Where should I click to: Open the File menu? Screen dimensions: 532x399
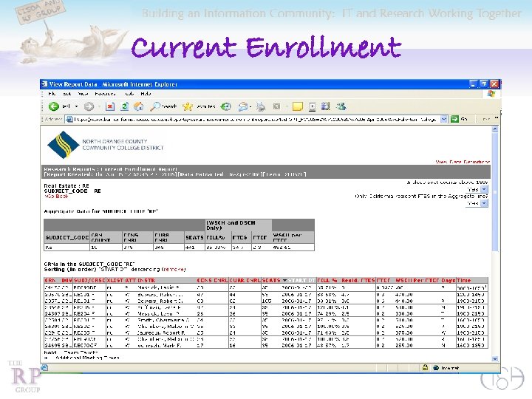click(x=52, y=94)
